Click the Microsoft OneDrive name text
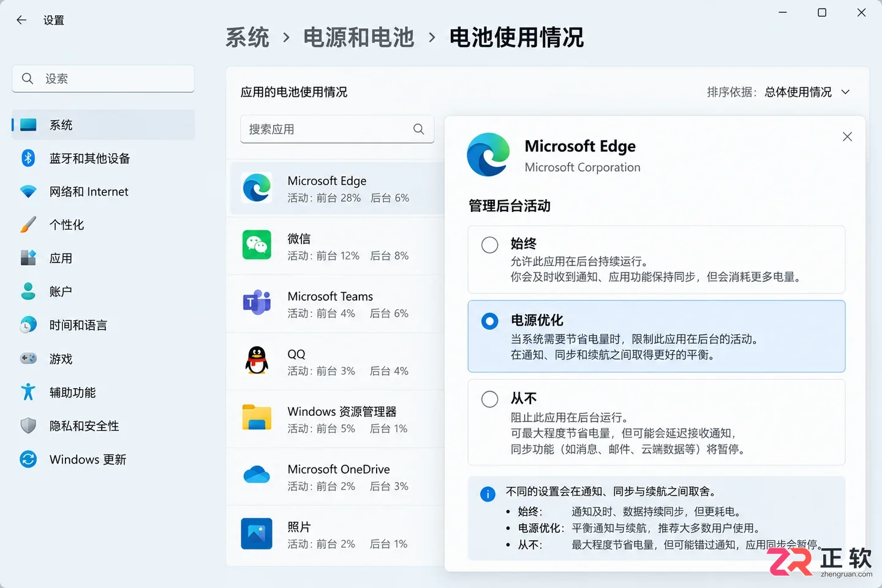This screenshot has height=588, width=882. point(339,469)
